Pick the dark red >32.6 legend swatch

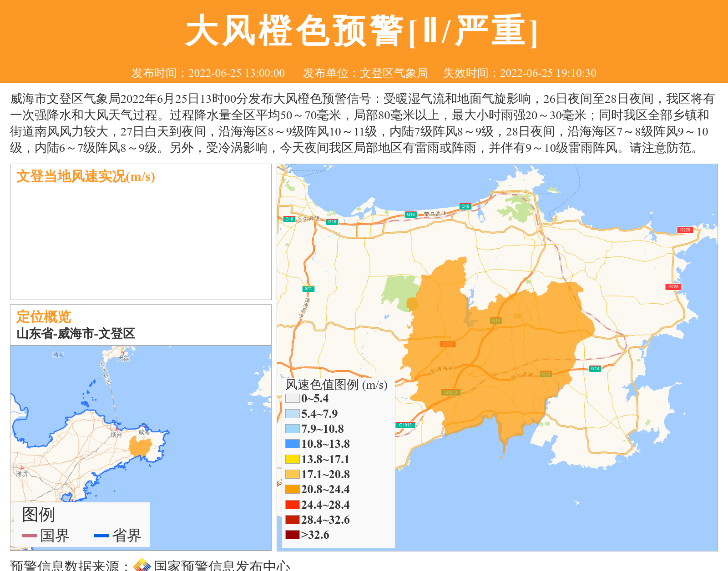click(292, 535)
